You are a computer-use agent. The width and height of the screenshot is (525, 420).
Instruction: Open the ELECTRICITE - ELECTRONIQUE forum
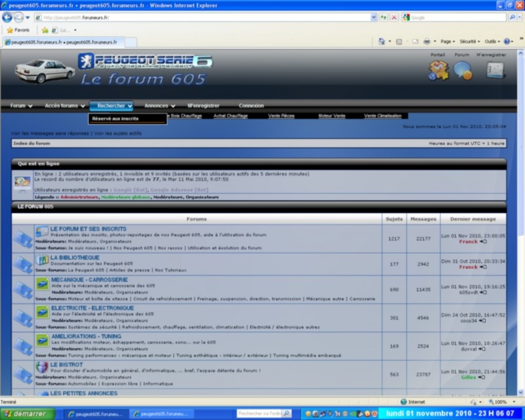pyautogui.click(x=93, y=308)
